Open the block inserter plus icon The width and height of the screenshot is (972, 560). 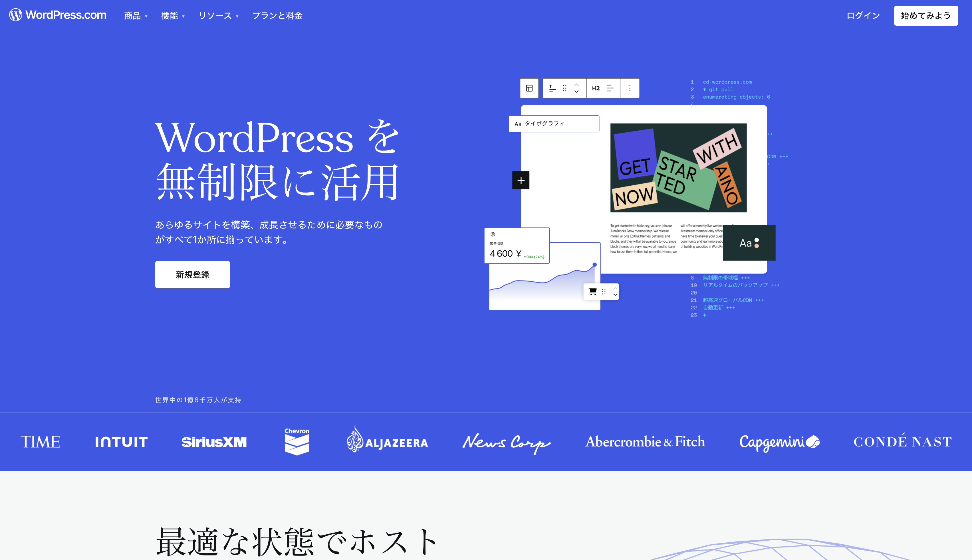(521, 180)
